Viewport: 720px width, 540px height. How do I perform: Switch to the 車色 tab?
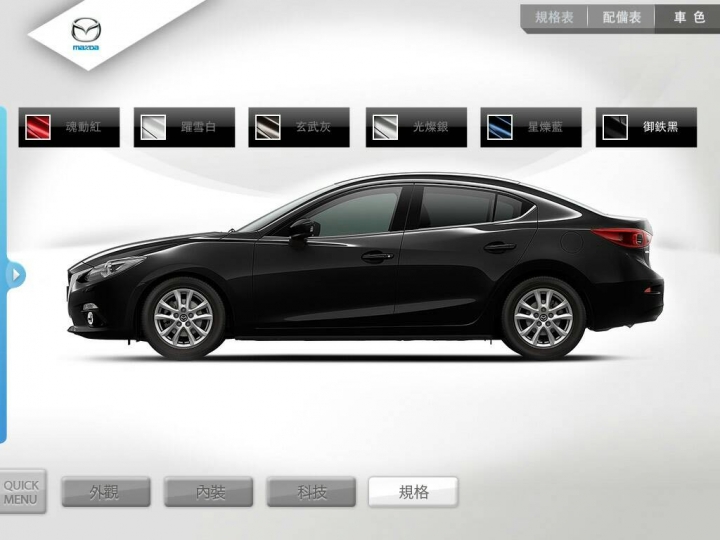(x=688, y=18)
